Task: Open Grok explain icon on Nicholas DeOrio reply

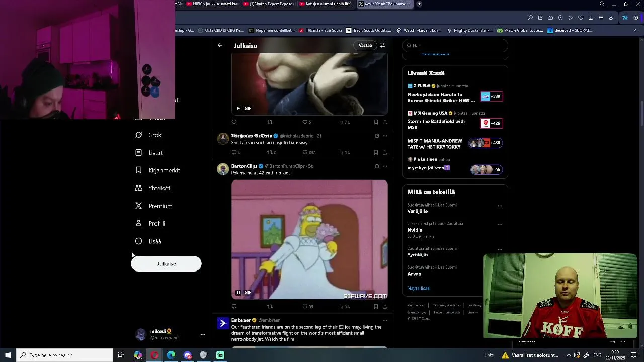Action: pos(377,136)
